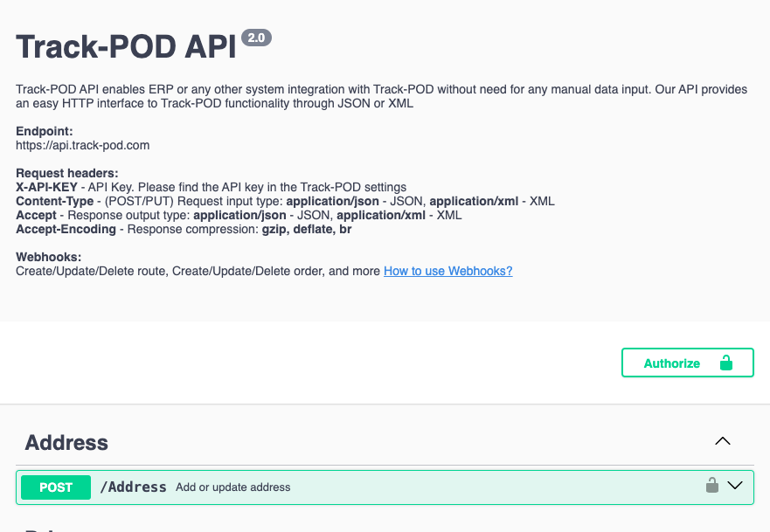
Task: Collapse the Address section chevron
Action: click(x=722, y=441)
